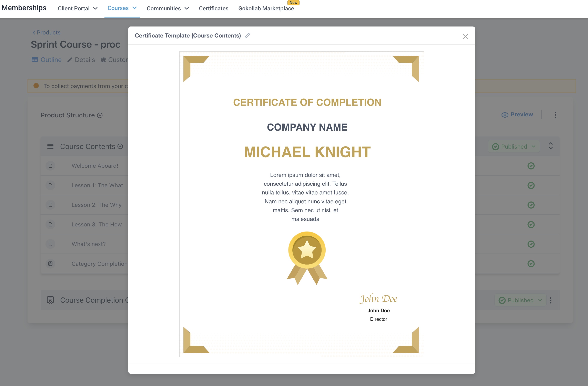The width and height of the screenshot is (588, 386).
Task: Click the page icon for What's next?
Action: click(x=50, y=244)
